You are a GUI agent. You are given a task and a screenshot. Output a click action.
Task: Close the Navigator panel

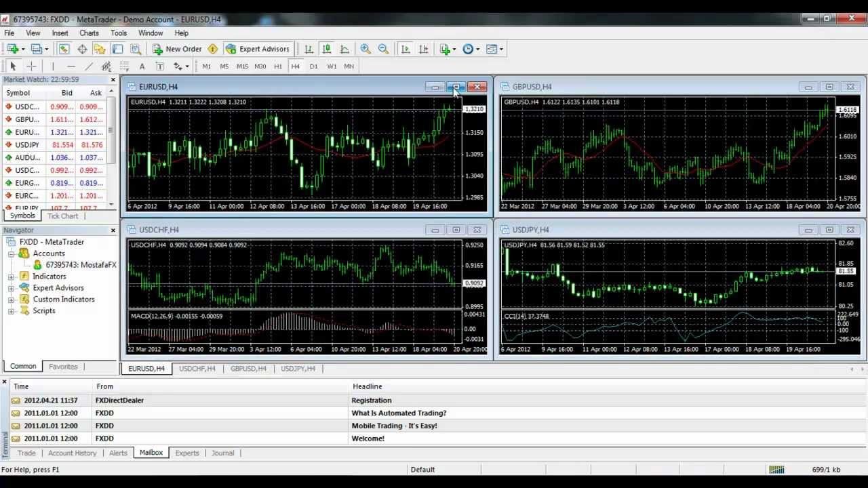(113, 230)
